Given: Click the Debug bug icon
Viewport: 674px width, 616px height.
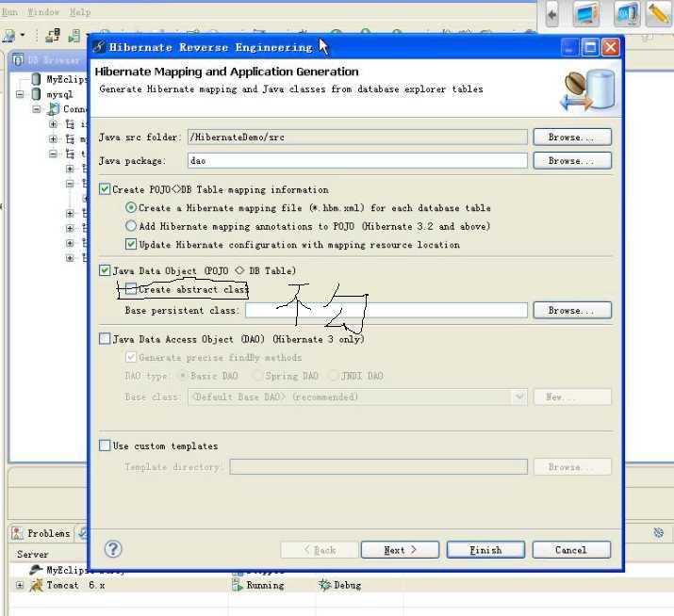Looking at the screenshot, I should tap(324, 585).
